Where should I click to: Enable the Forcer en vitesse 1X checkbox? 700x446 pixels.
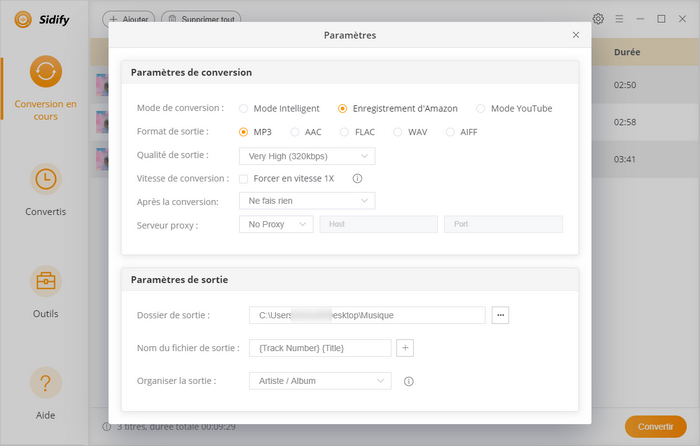(x=244, y=179)
